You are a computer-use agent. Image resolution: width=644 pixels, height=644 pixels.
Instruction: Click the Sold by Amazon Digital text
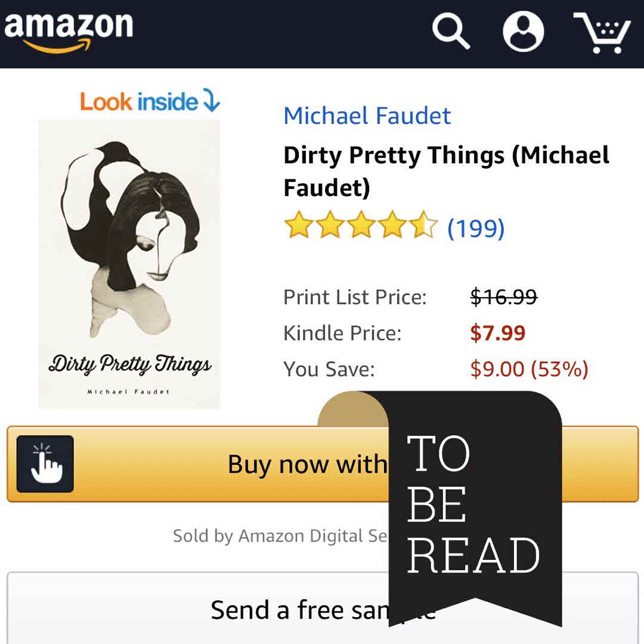click(280, 535)
